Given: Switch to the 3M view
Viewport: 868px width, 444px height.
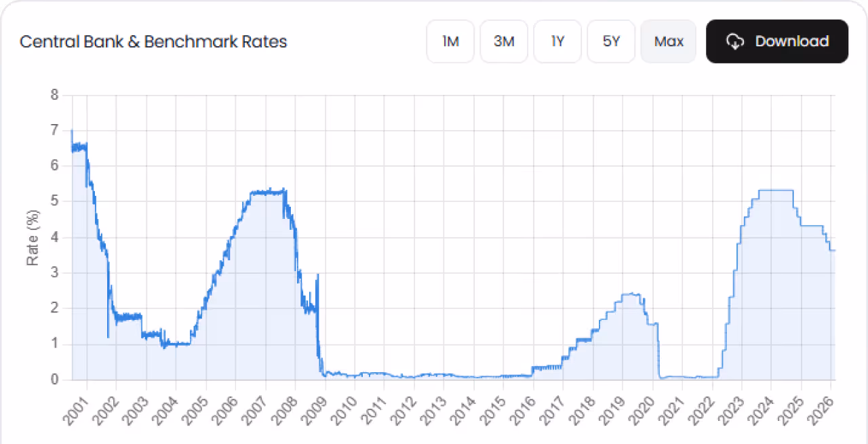Looking at the screenshot, I should [x=503, y=41].
